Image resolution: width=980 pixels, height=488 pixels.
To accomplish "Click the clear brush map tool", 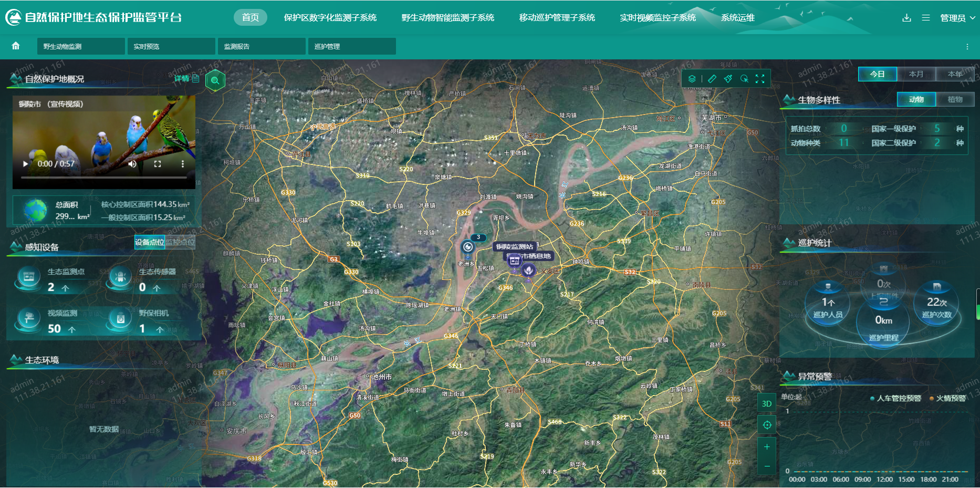I will click(x=728, y=79).
